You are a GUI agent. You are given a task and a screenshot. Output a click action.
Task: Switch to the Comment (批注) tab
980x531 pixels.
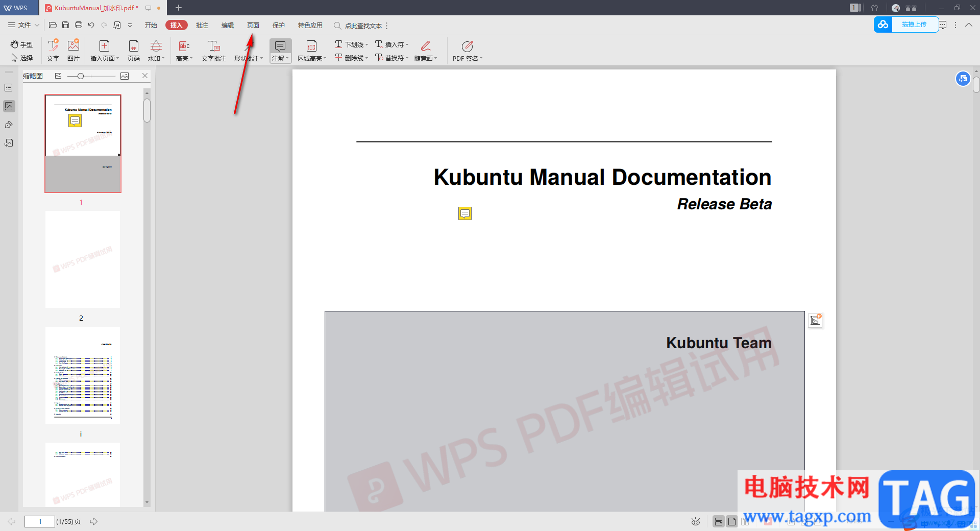pyautogui.click(x=202, y=25)
